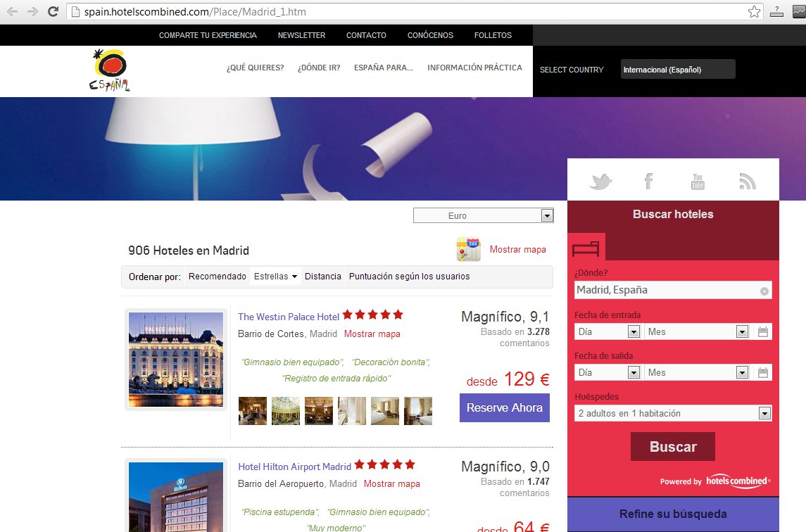Viewport: 806px width, 532px height.
Task: Open second small Westin Palace gallery thumbnail
Action: pyautogui.click(x=286, y=411)
